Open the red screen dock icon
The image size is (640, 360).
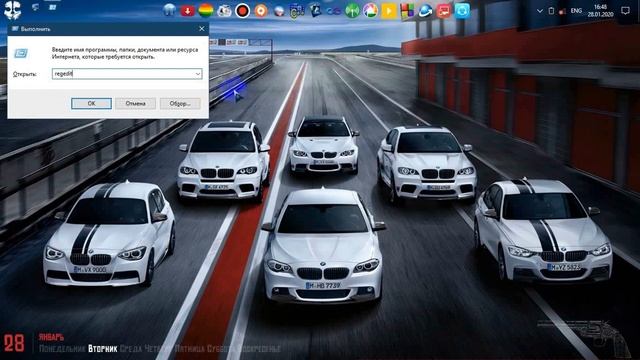tap(444, 11)
